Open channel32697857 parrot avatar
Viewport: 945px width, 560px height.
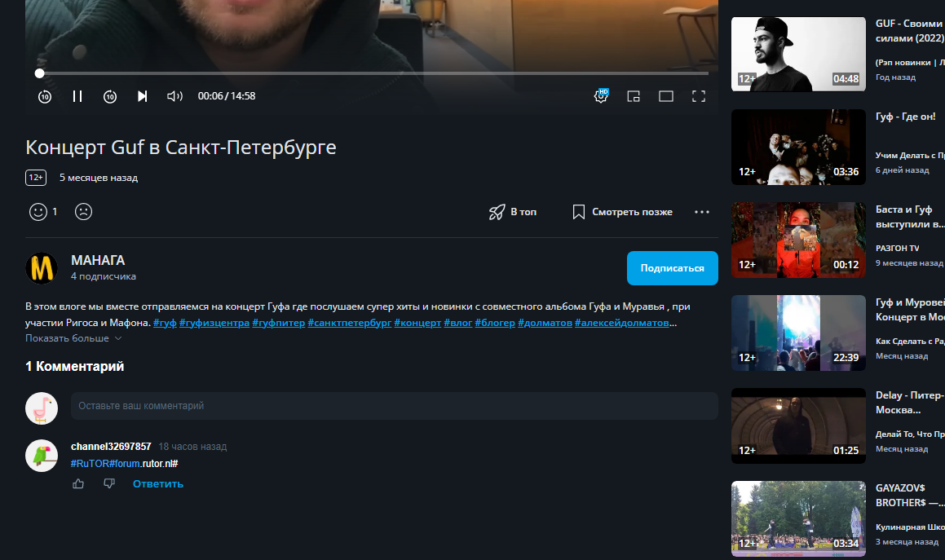[x=42, y=456]
